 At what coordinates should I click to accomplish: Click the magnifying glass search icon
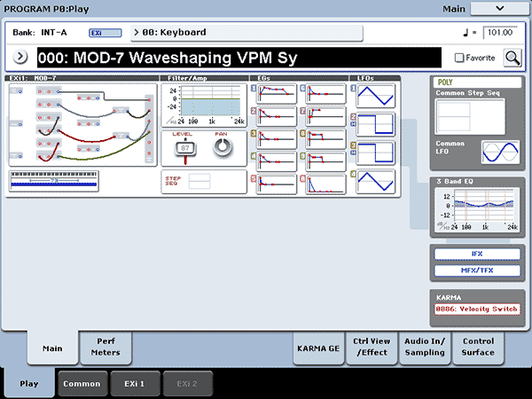click(512, 58)
